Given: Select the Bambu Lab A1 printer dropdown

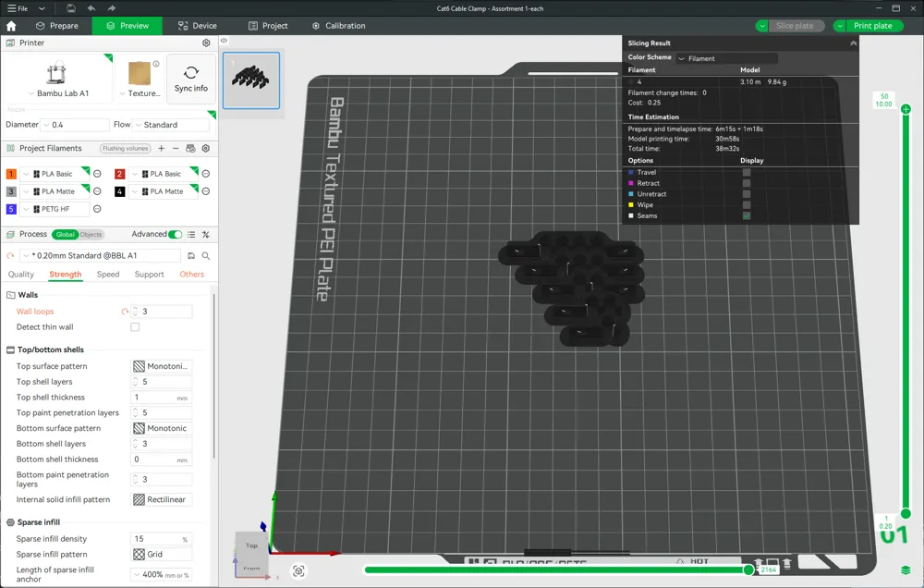Looking at the screenshot, I should coord(58,78).
